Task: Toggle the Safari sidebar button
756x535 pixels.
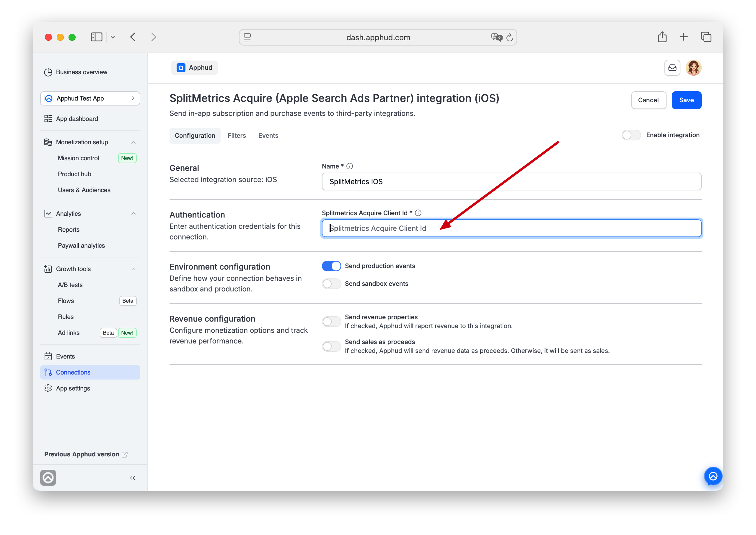Action: click(97, 37)
